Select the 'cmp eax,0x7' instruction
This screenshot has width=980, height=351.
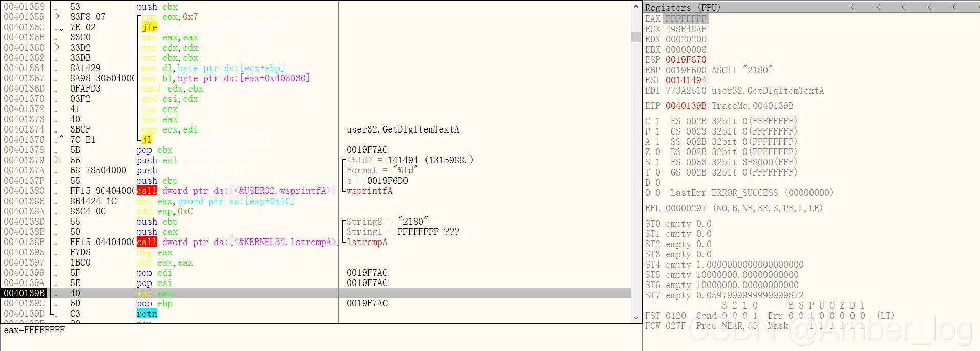click(x=169, y=17)
